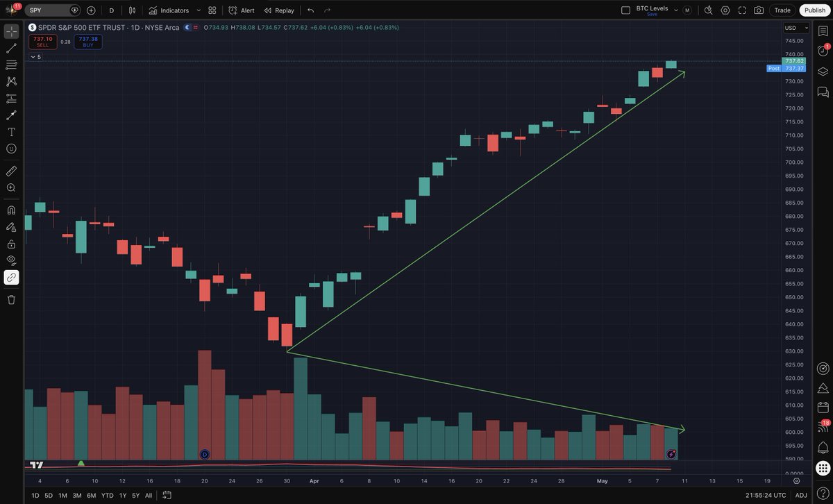The width and height of the screenshot is (833, 504).
Task: Open the 21:55:24 UTC timezone menu
Action: (766, 496)
